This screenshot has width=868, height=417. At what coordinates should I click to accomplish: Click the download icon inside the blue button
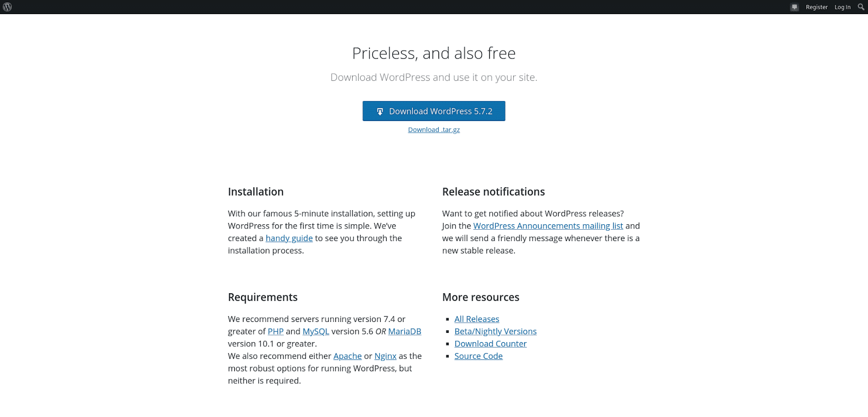point(380,111)
